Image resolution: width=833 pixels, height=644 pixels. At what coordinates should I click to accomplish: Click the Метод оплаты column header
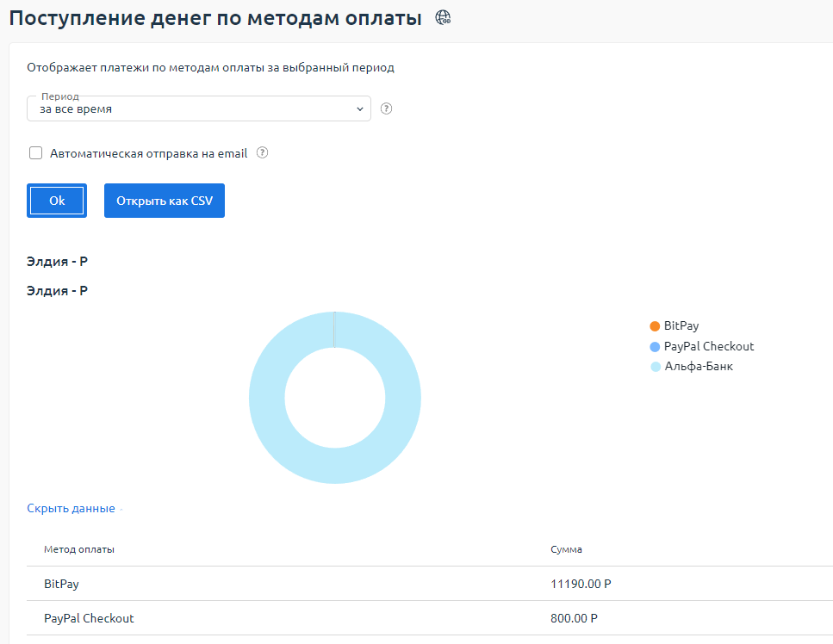(79, 549)
